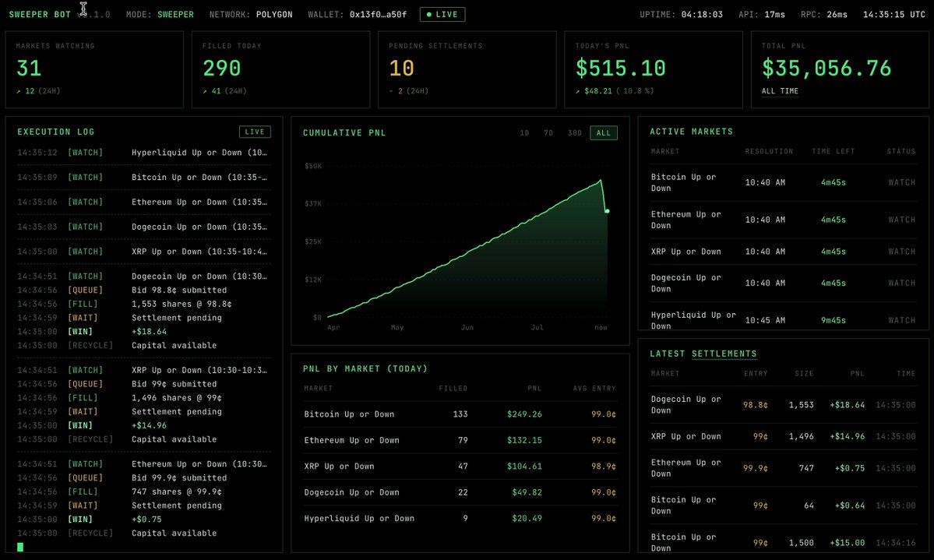
Task: Click Ethereum's $132.15 in PnL by Market
Action: (525, 440)
